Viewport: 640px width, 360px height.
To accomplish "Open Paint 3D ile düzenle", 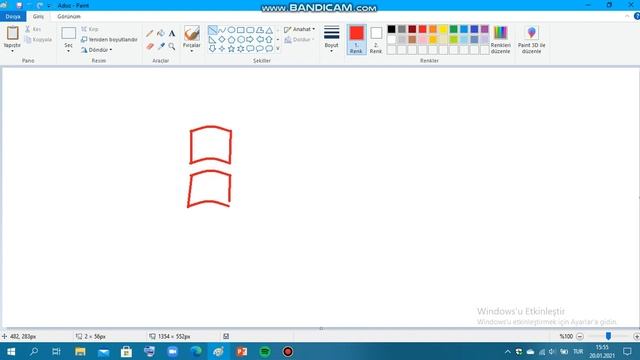I will [x=531, y=40].
